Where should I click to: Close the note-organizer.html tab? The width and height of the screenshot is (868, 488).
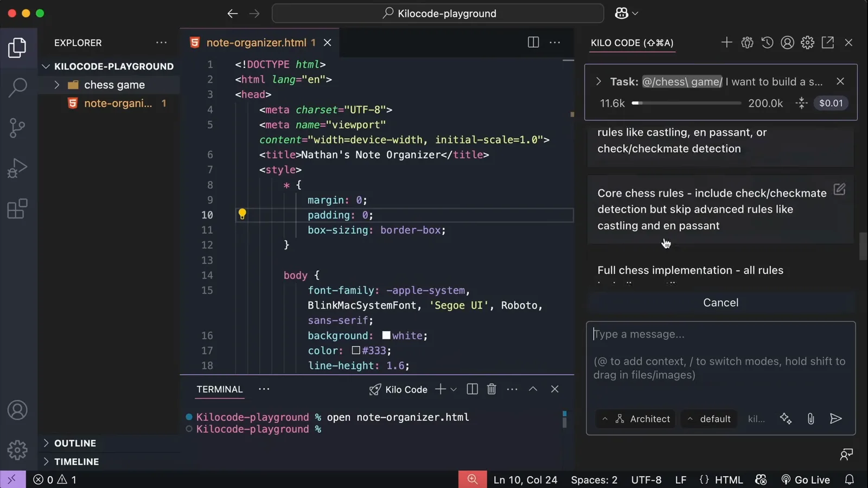coord(328,42)
